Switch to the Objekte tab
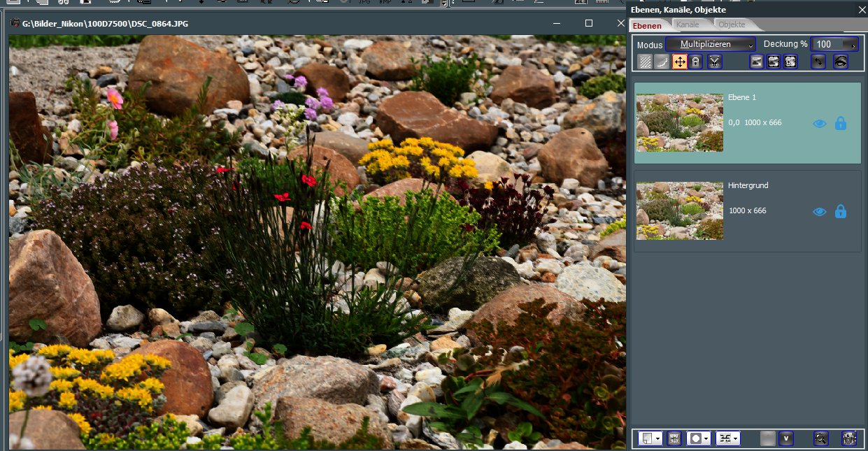 [x=732, y=25]
